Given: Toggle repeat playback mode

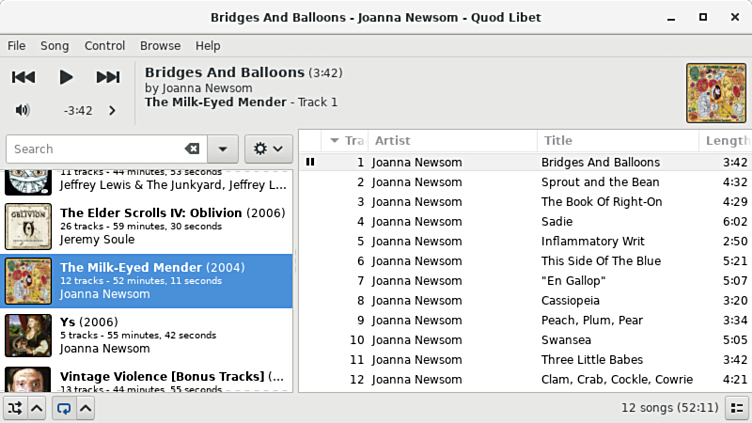Looking at the screenshot, I should pos(62,408).
